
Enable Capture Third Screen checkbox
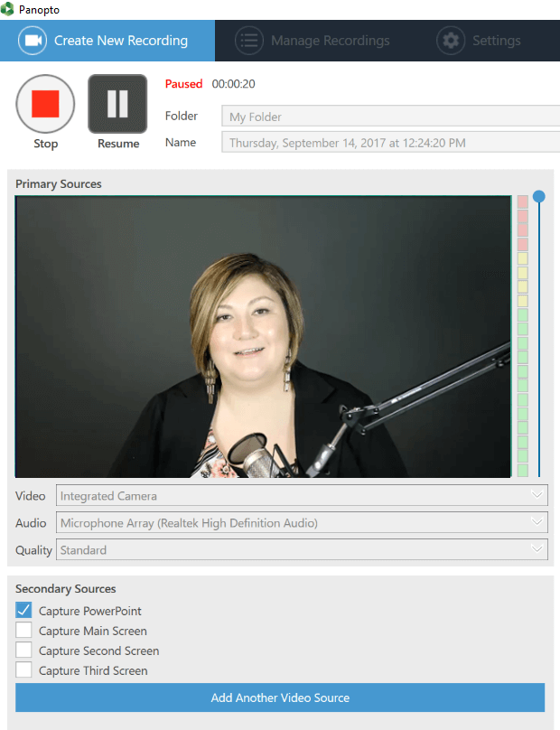click(23, 670)
